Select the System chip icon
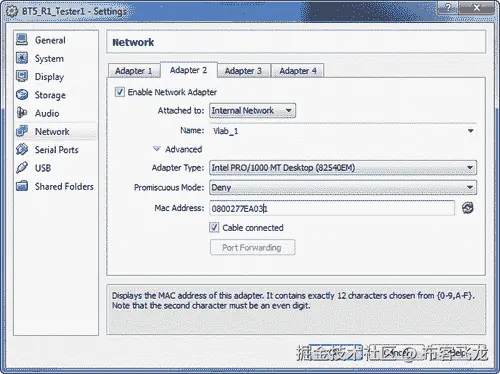Viewport: 500px width, 374px height. pos(22,58)
